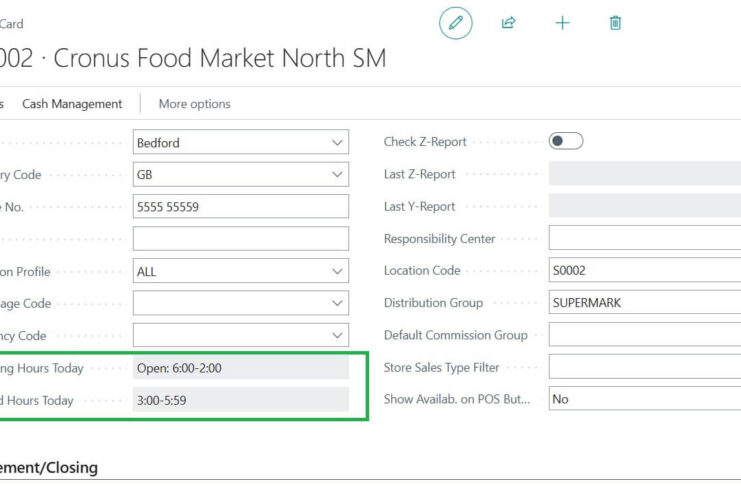Open the Bedford city dropdown

coord(337,142)
